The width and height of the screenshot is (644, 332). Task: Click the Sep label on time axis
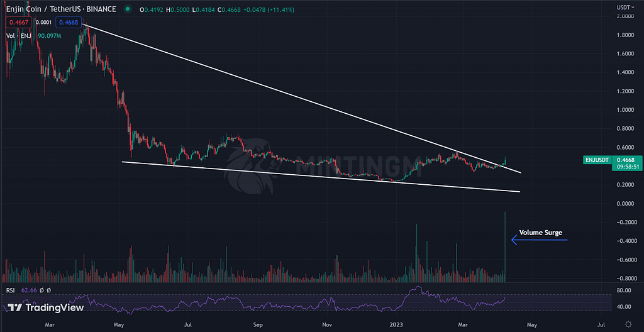click(258, 324)
